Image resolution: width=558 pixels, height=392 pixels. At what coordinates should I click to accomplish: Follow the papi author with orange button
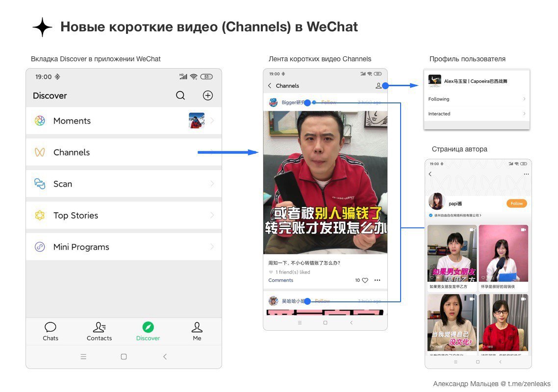coord(516,203)
